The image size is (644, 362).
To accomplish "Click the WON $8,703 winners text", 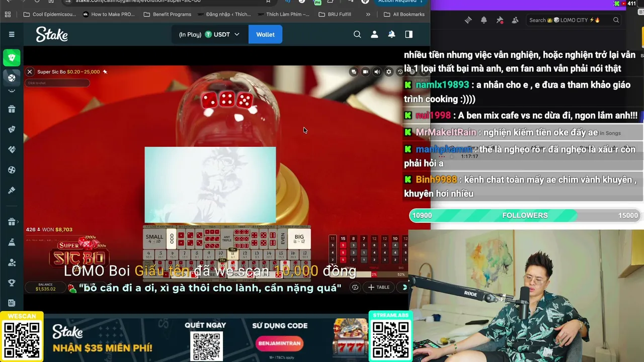I will [x=57, y=229].
